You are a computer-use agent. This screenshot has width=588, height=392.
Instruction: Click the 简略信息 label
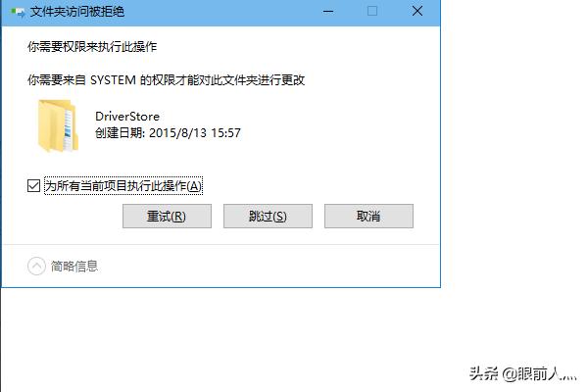[x=74, y=267]
